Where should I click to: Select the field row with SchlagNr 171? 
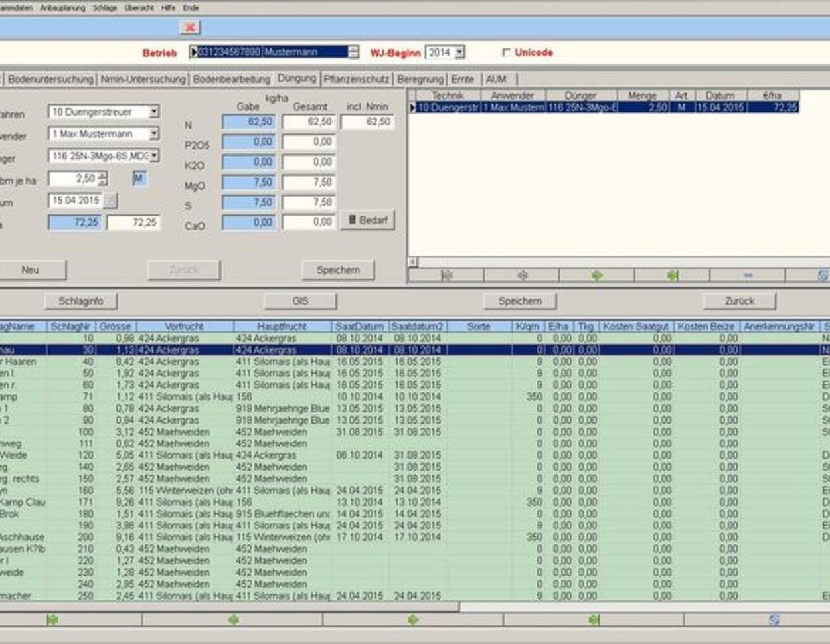(415, 503)
